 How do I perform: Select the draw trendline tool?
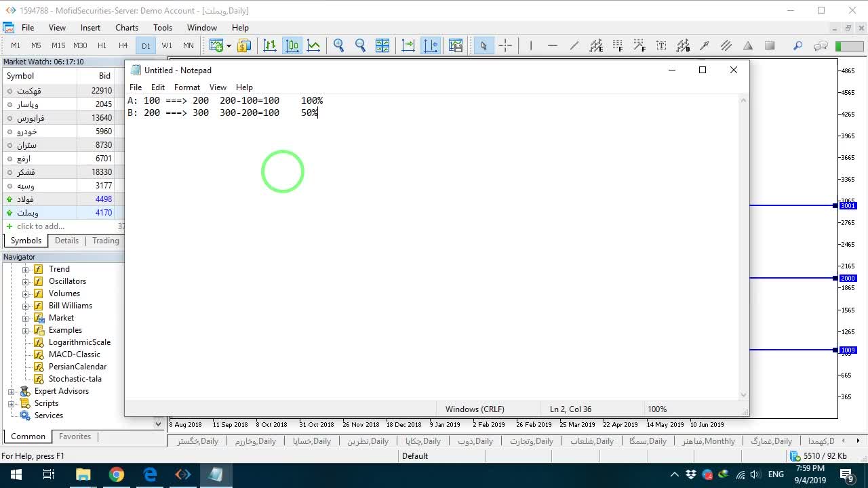click(x=574, y=45)
